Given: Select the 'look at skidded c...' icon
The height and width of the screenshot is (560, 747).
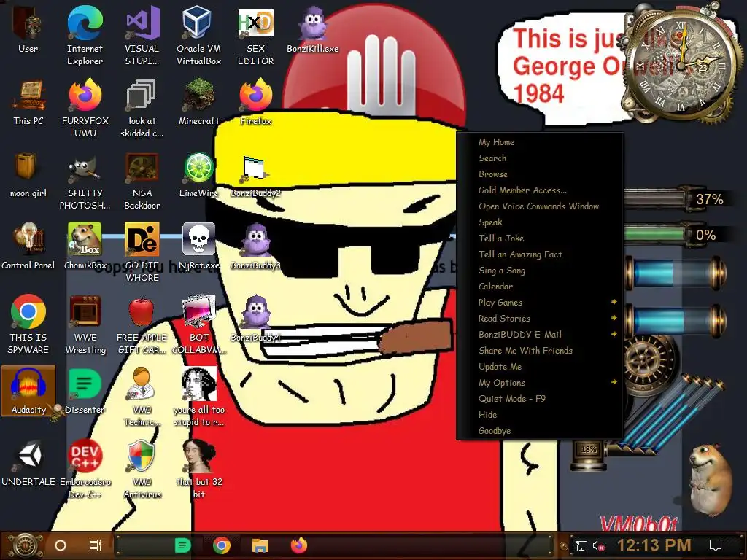Looking at the screenshot, I should [x=142, y=108].
